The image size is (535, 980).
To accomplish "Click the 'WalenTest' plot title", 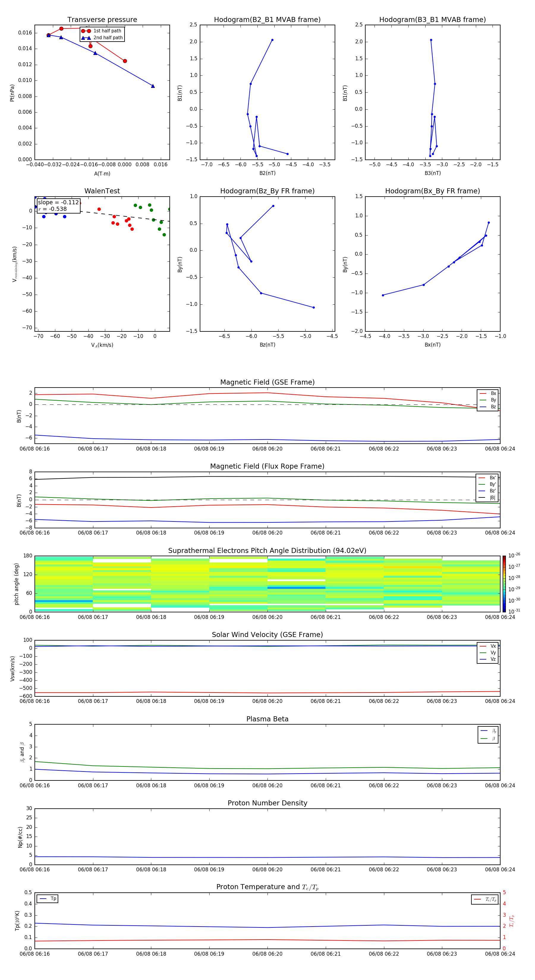I will [x=102, y=191].
